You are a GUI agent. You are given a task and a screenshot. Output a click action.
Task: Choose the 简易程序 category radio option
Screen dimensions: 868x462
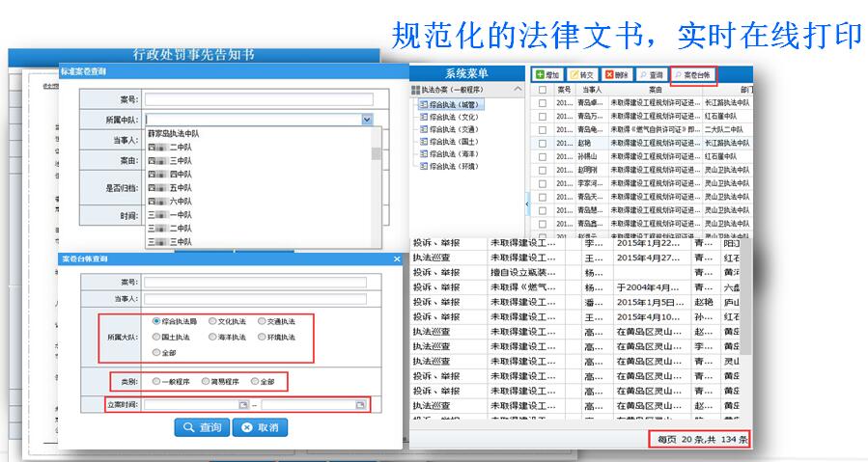click(x=206, y=381)
